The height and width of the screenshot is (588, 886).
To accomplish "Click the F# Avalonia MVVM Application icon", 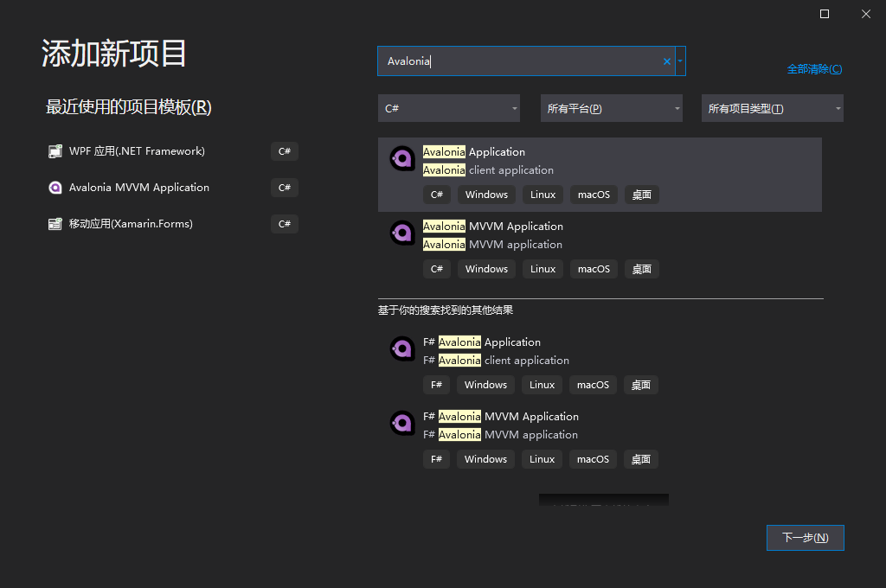I will (x=401, y=422).
